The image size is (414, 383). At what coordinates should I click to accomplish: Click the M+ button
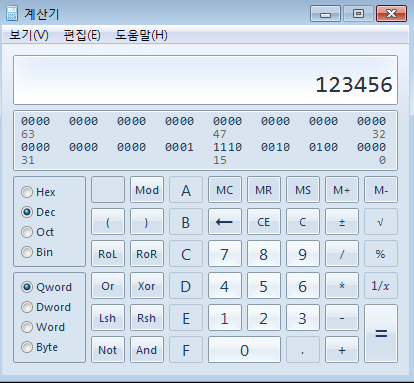[342, 190]
